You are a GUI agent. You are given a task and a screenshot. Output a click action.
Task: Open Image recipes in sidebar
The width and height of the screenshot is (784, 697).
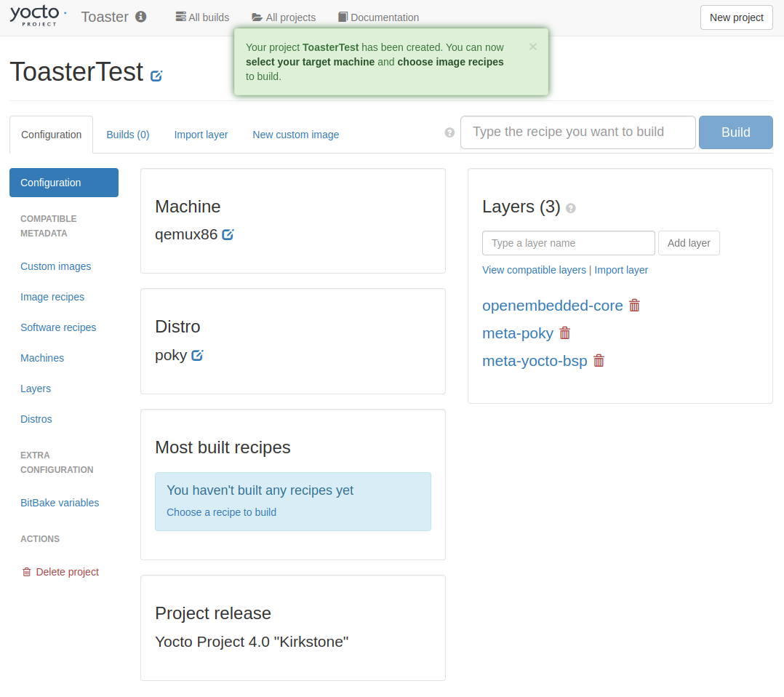point(52,297)
